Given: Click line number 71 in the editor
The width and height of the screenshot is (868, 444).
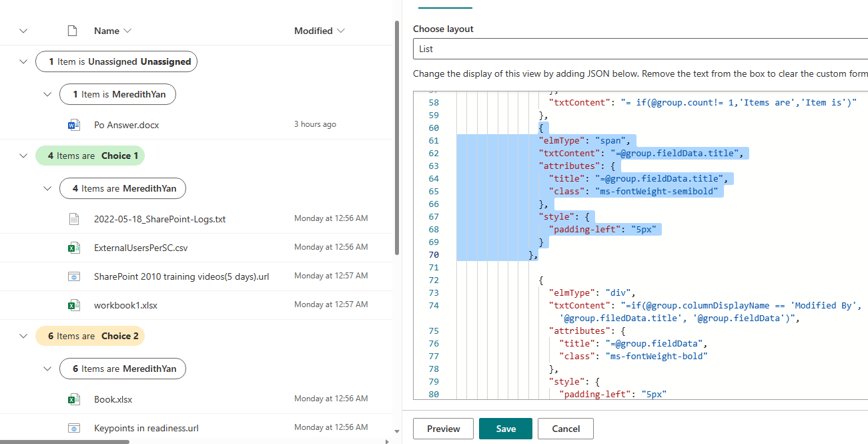Looking at the screenshot, I should (x=434, y=267).
